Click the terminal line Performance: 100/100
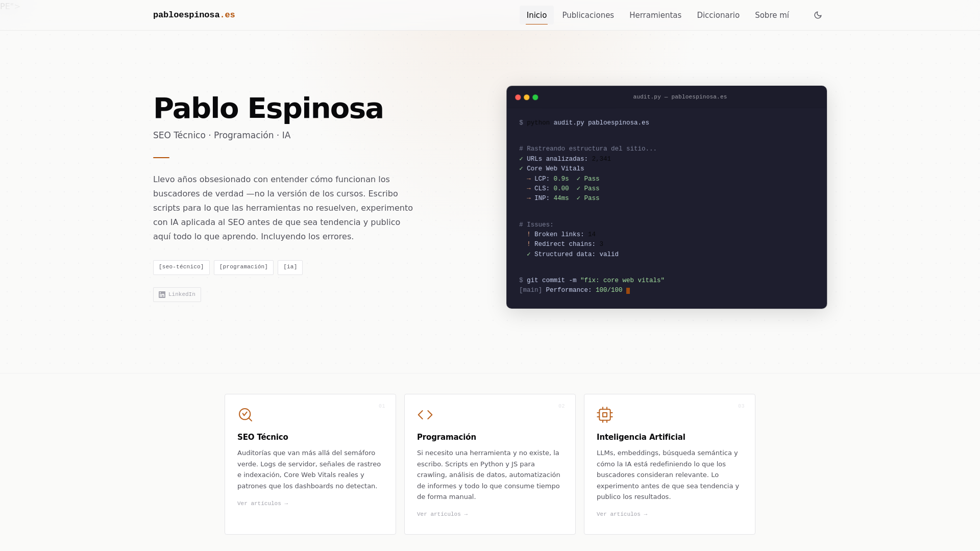The image size is (980, 551). [574, 290]
